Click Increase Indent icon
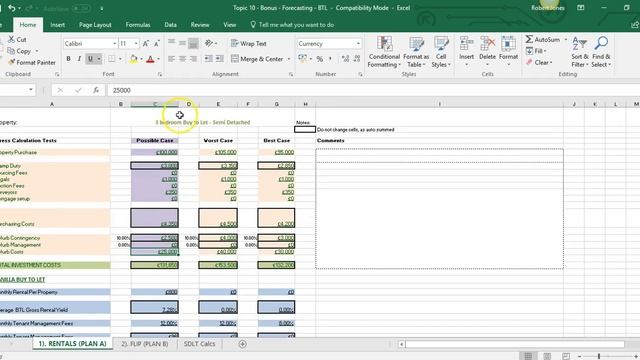Screen dimensions: 640x360 click(x=220, y=59)
